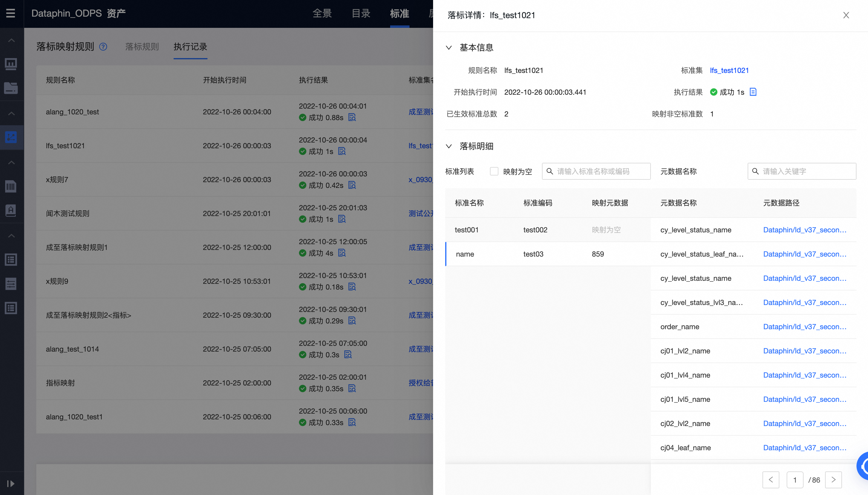Collapse the top sidebar group arrow
The height and width of the screenshot is (495, 868).
(x=11, y=40)
